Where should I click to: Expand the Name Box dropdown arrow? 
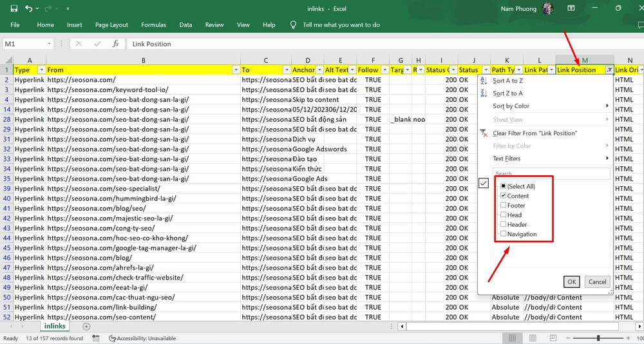[50, 44]
